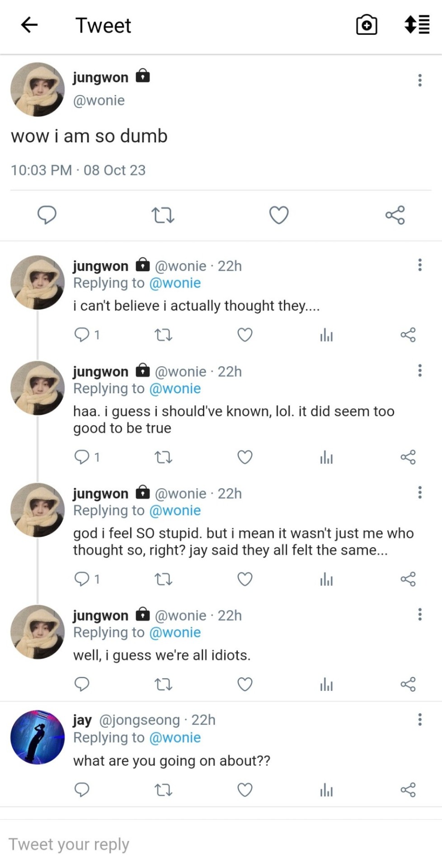Tap the 'Tweet your reply' field
The image size is (442, 868).
point(181,844)
